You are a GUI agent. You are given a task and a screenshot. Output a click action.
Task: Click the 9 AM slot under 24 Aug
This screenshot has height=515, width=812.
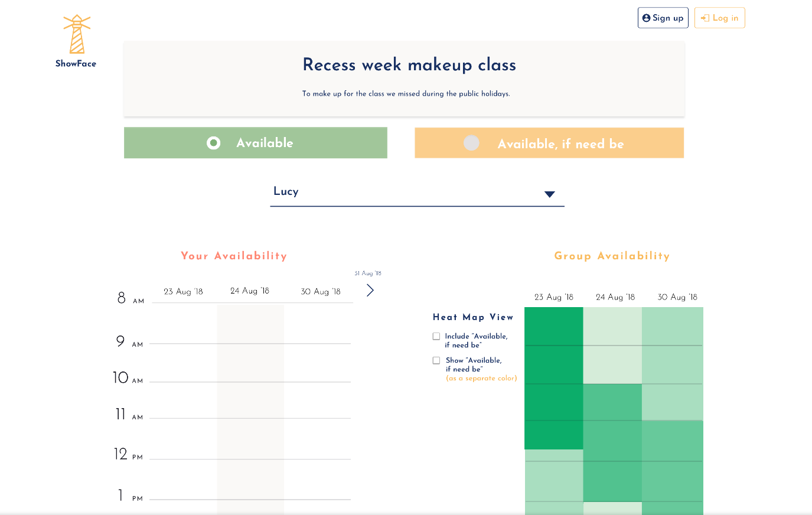click(250, 362)
